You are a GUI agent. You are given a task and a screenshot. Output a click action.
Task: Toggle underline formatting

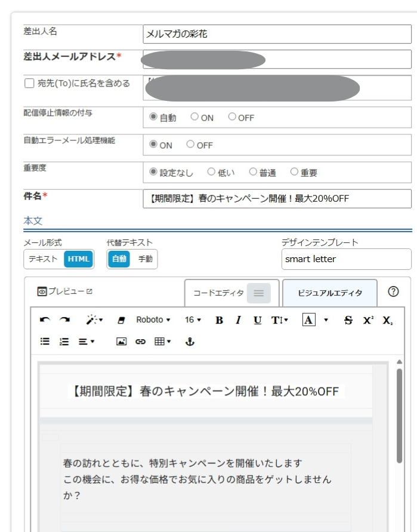pyautogui.click(x=257, y=320)
